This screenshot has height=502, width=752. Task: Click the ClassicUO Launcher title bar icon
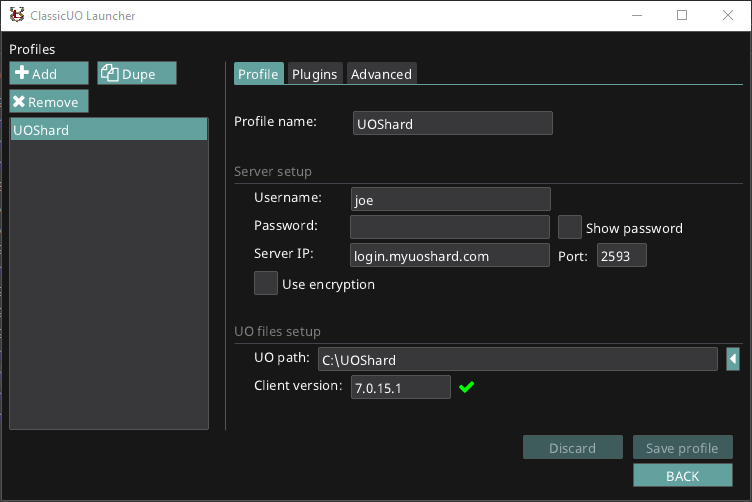point(17,15)
